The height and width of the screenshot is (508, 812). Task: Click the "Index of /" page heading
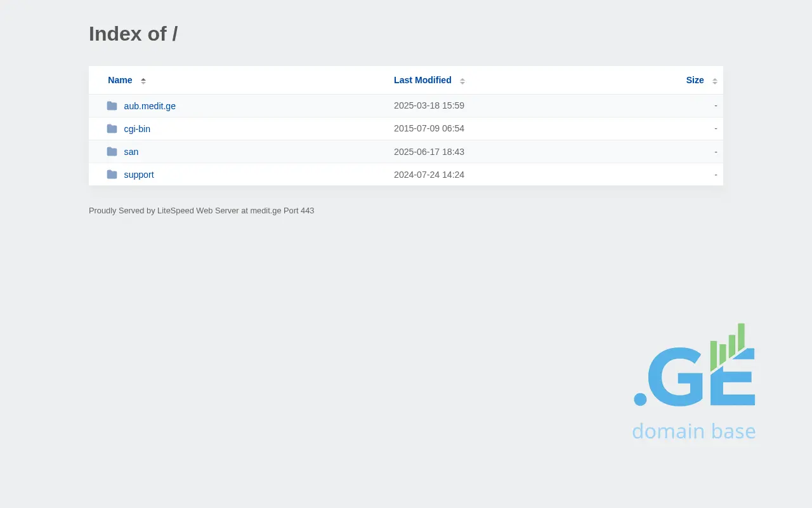(x=133, y=34)
